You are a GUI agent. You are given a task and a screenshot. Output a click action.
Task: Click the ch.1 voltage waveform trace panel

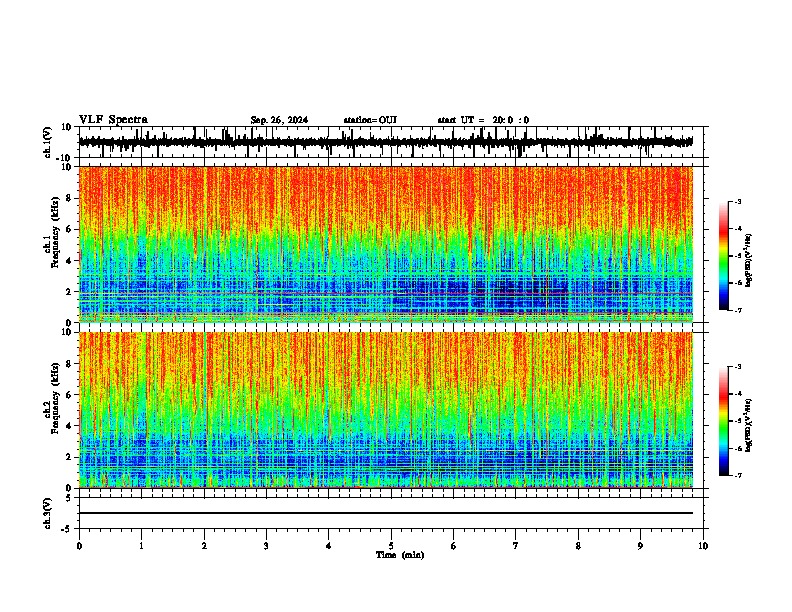click(x=391, y=142)
